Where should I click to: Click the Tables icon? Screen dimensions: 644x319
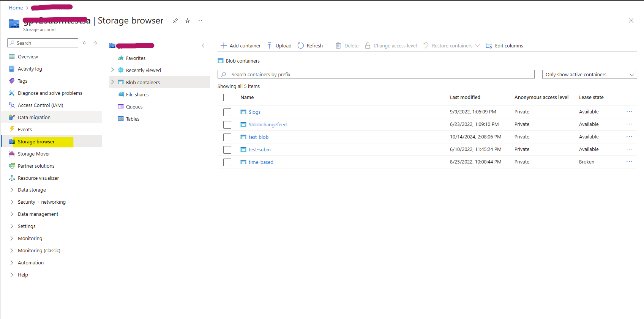point(121,119)
